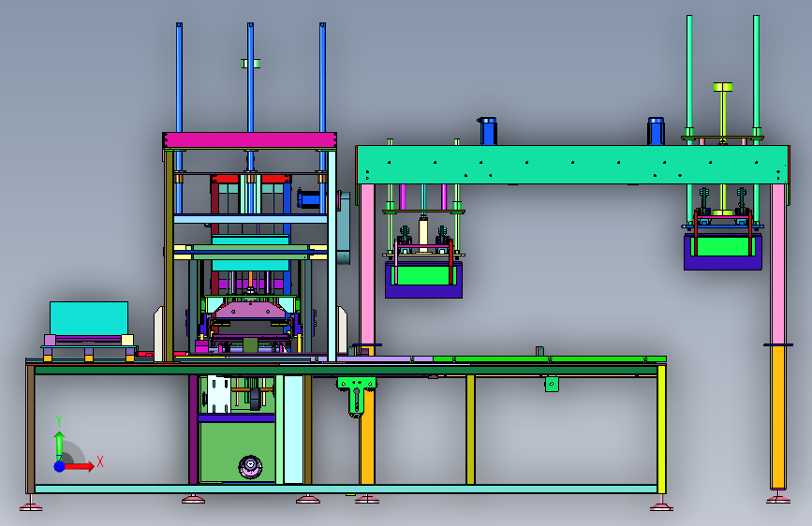The image size is (812, 526).
Task: Select the round handwheel on the green cabinet
Action: [250, 466]
